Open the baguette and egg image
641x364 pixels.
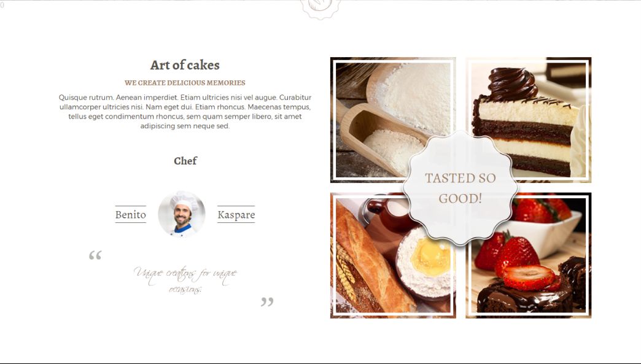pos(393,255)
